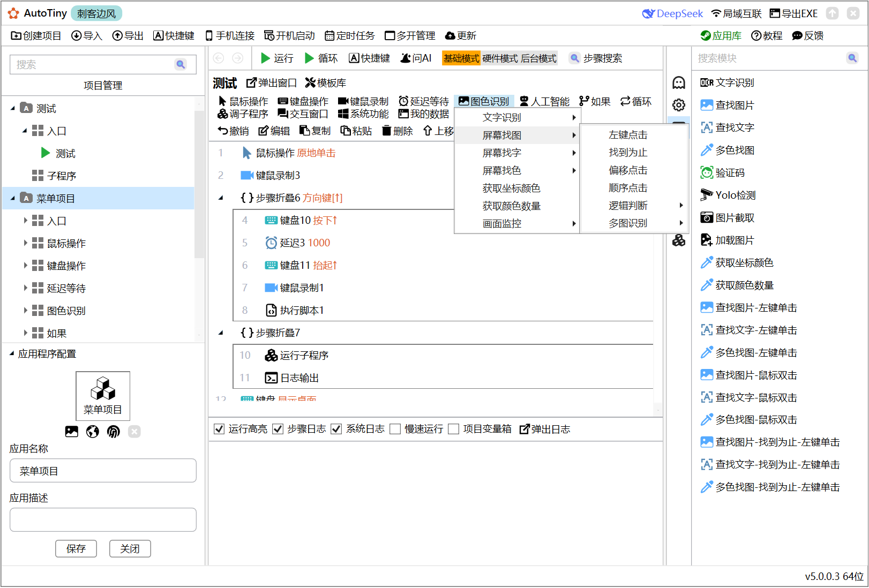Collapse the 菜单项目 tree node
The height and width of the screenshot is (588, 869).
pyautogui.click(x=13, y=198)
